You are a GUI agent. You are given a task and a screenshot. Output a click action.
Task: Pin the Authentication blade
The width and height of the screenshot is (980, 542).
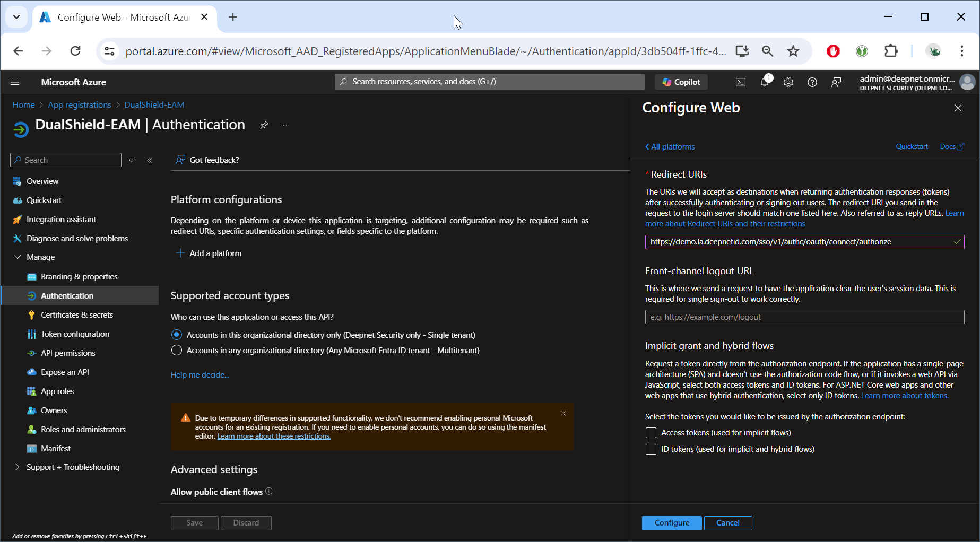pyautogui.click(x=264, y=125)
